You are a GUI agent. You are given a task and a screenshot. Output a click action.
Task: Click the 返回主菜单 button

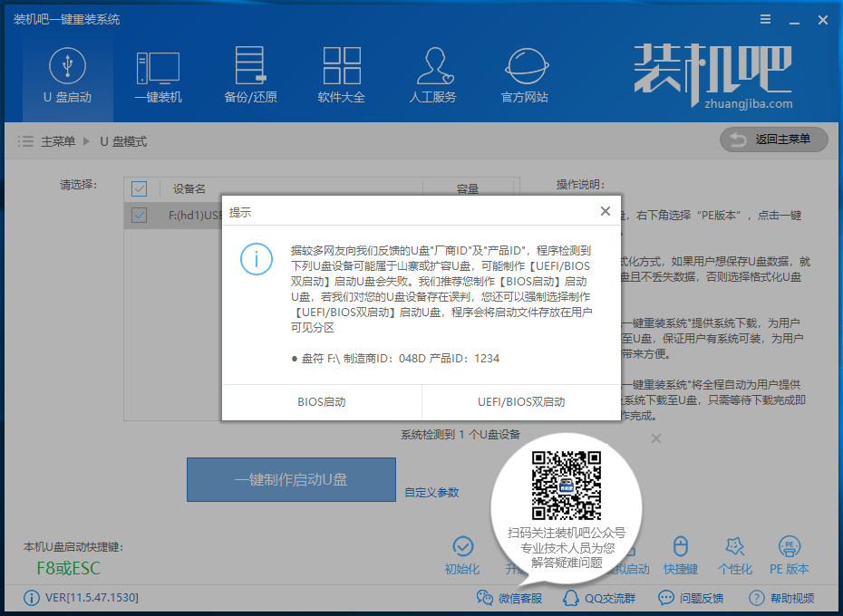pos(772,140)
